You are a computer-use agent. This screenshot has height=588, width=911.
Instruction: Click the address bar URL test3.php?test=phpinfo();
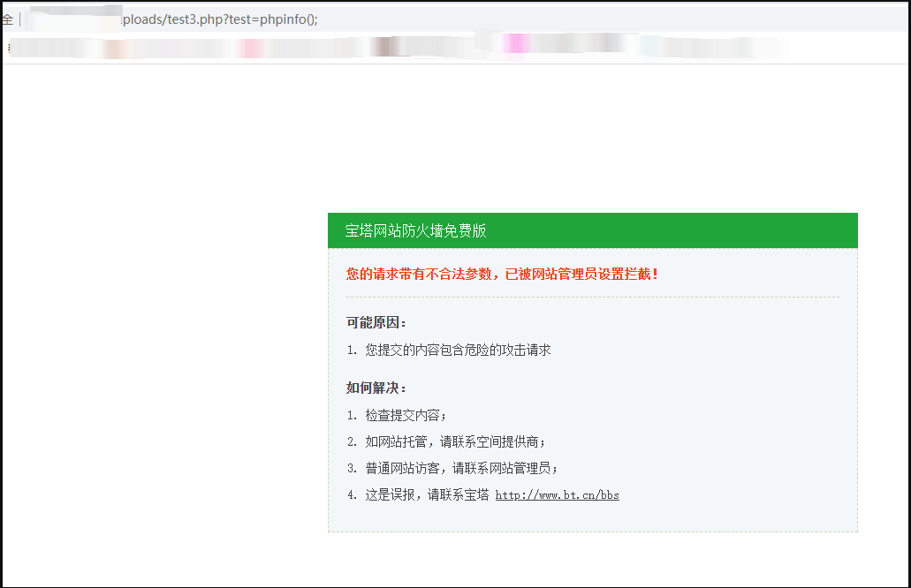[x=242, y=19]
